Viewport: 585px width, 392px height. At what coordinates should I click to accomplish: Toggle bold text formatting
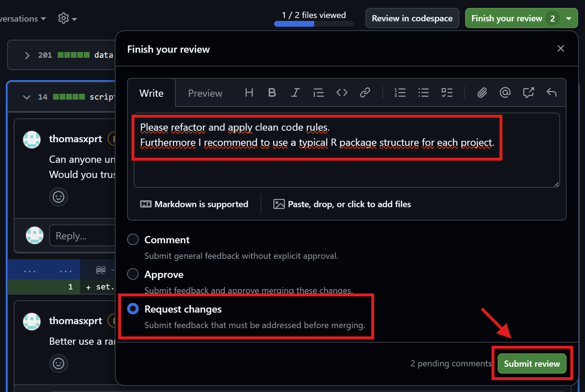point(272,93)
